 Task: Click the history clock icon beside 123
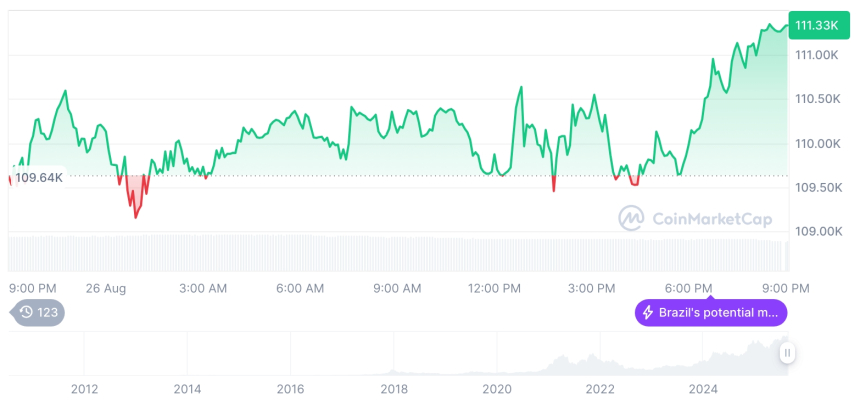26,313
